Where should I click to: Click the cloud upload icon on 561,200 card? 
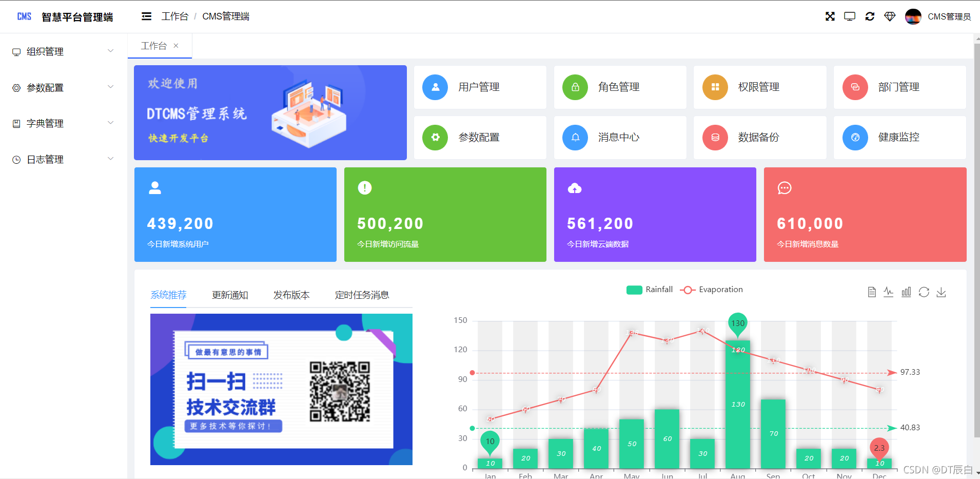(575, 188)
